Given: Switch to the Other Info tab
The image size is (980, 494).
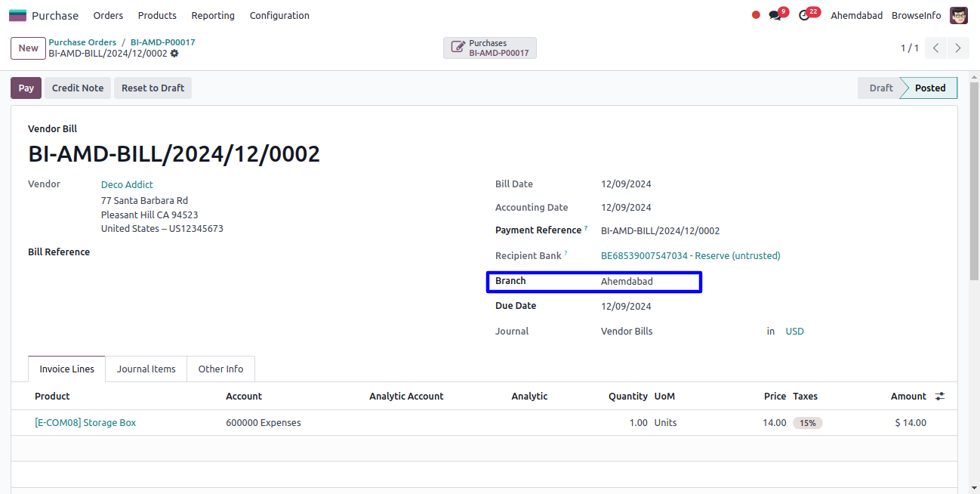Looking at the screenshot, I should pos(220,369).
